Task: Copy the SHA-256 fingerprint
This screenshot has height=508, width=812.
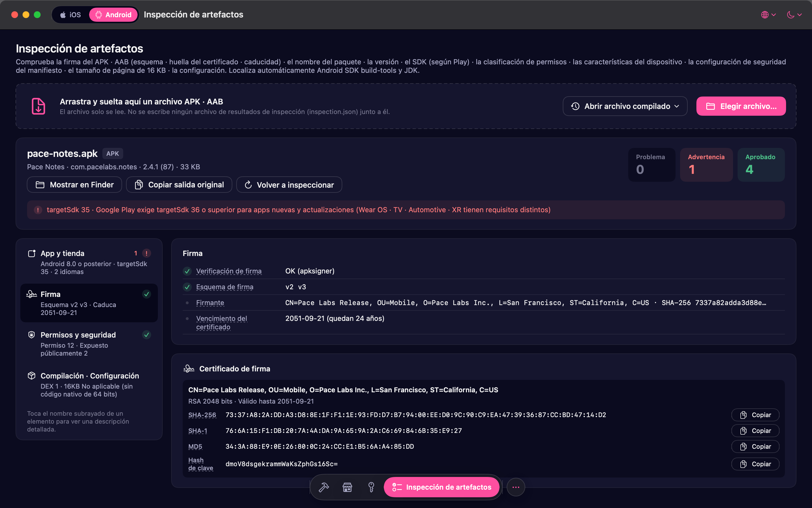Action: point(755,415)
